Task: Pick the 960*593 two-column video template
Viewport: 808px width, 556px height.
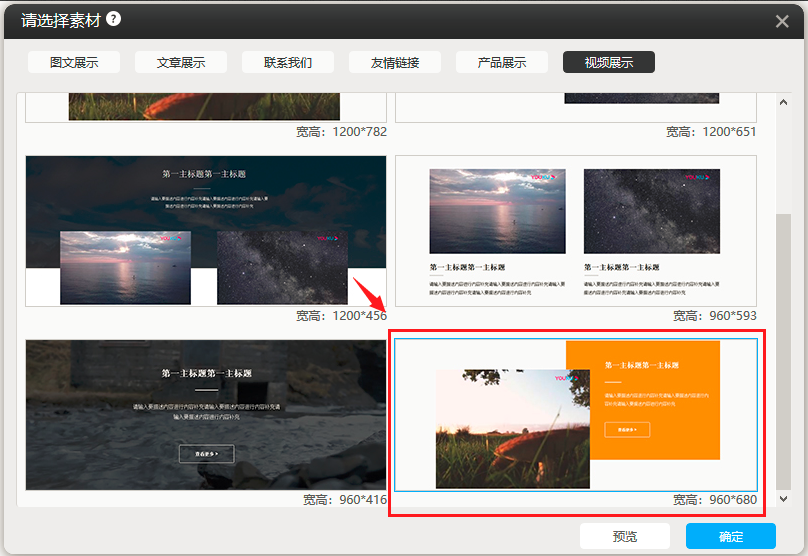Action: [576, 230]
